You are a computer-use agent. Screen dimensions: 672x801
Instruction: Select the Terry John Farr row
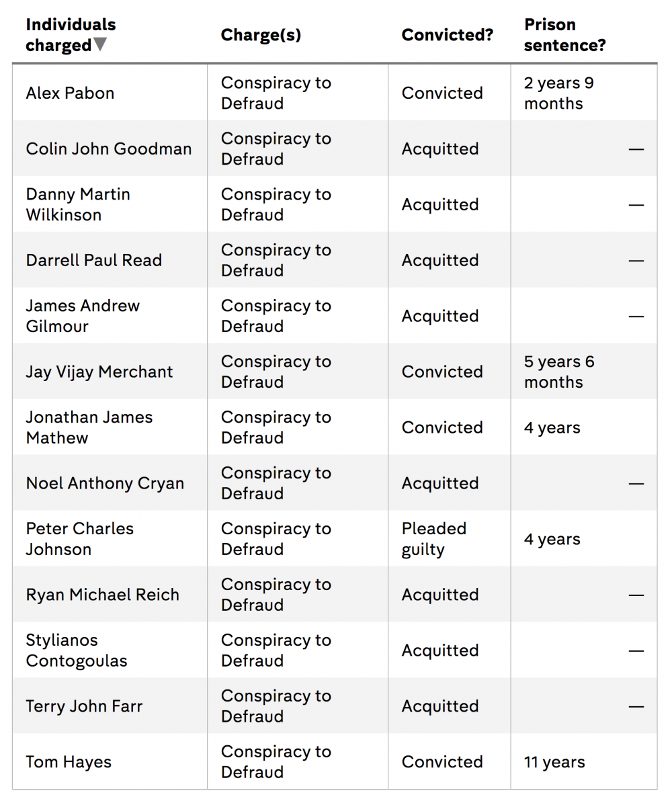point(85,706)
